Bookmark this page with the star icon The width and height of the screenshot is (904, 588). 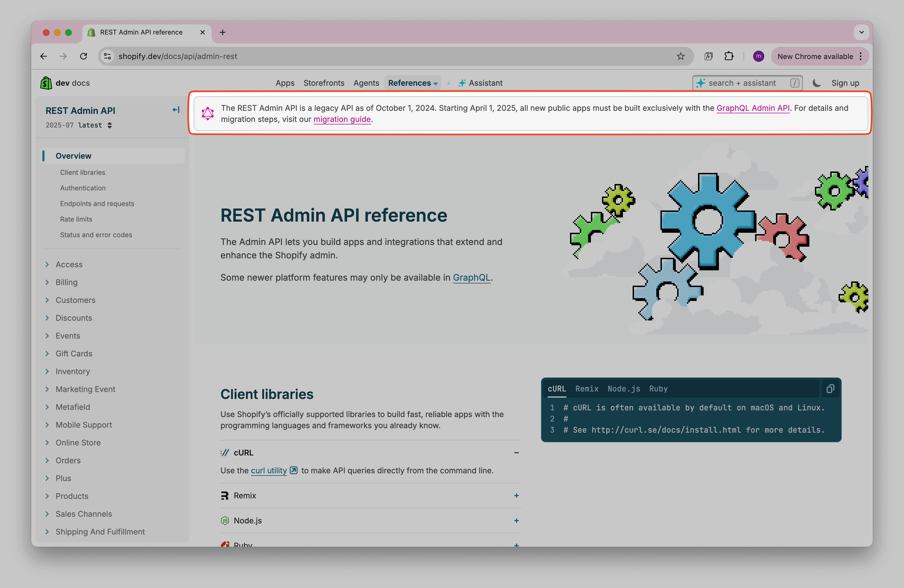(680, 56)
